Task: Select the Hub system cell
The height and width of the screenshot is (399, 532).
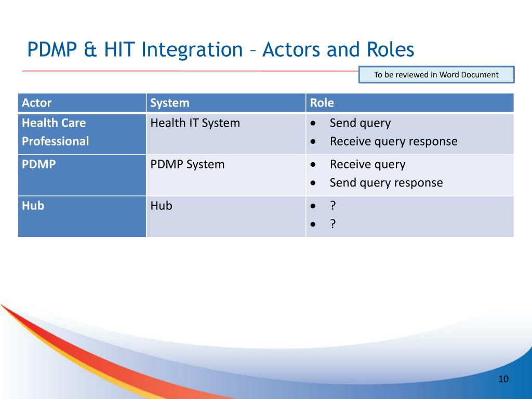Action: 226,217
